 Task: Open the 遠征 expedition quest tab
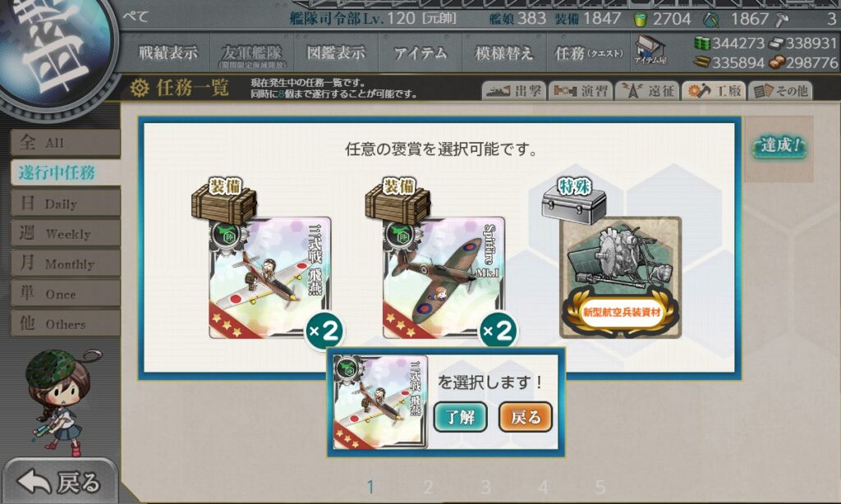click(x=647, y=90)
